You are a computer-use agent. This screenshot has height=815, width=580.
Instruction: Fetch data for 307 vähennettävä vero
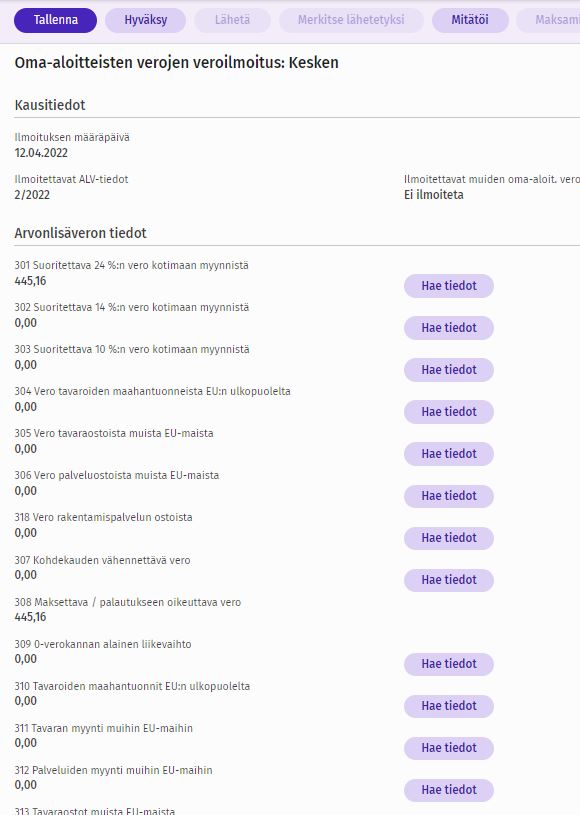point(449,580)
